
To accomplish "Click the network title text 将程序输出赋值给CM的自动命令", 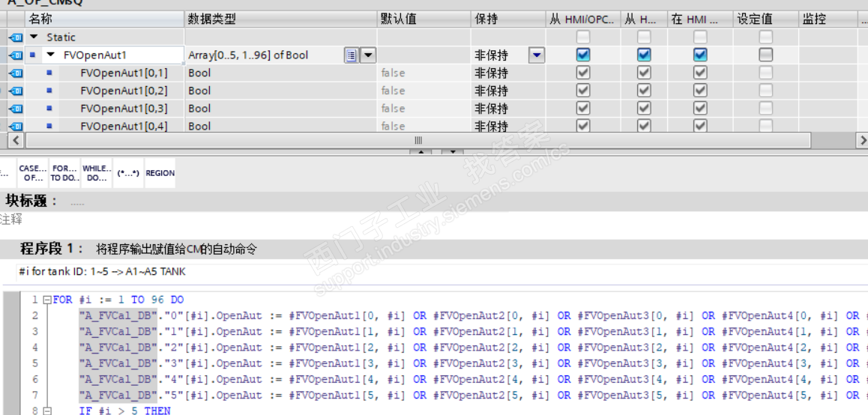I will pyautogui.click(x=176, y=249).
